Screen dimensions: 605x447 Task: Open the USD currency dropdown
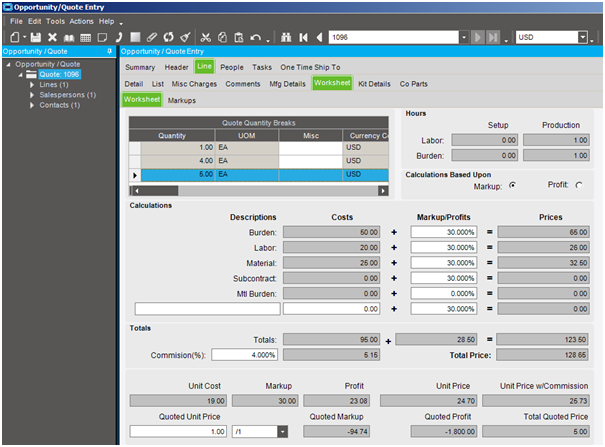[x=582, y=37]
